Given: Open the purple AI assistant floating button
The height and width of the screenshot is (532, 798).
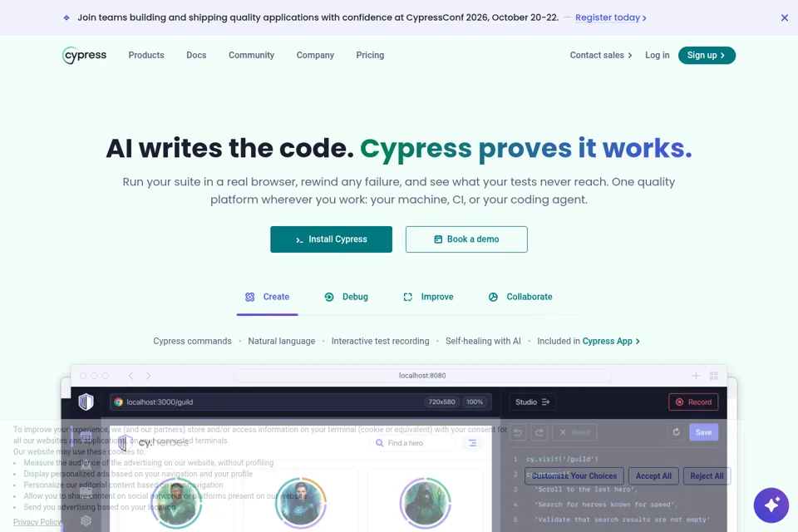Looking at the screenshot, I should (771, 505).
